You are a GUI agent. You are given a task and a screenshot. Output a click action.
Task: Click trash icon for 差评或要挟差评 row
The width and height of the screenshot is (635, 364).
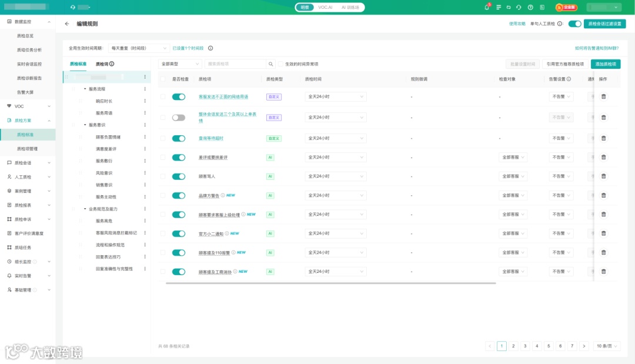(x=603, y=158)
